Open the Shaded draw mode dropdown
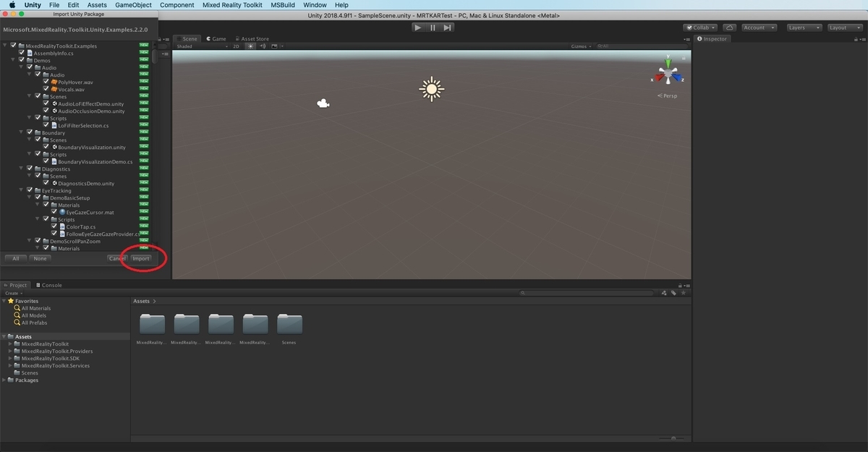 [202, 46]
